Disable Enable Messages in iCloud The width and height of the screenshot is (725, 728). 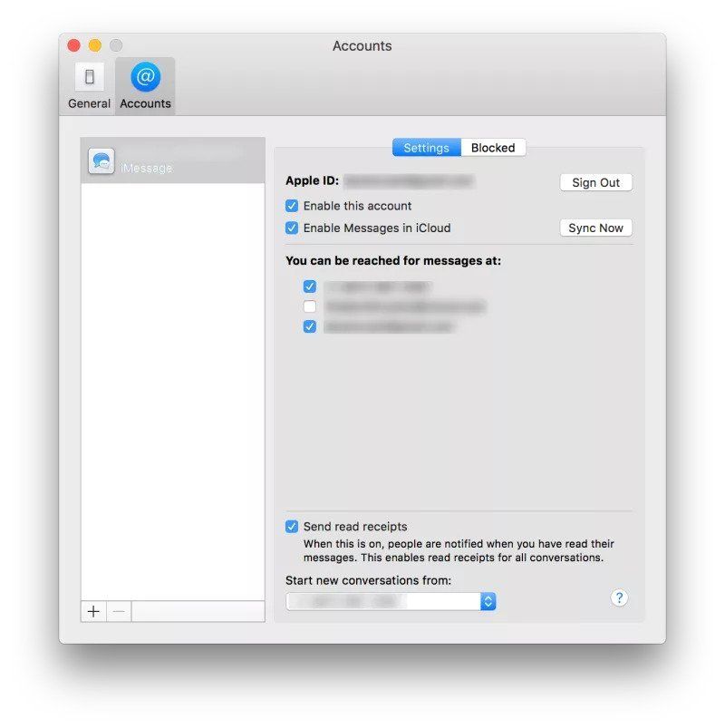tap(292, 228)
